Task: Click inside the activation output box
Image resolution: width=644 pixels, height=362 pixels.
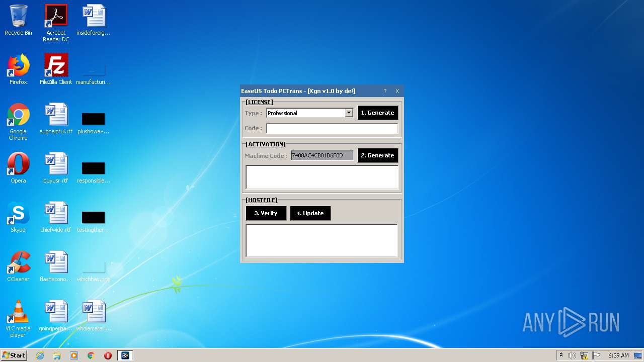Action: coord(322,177)
